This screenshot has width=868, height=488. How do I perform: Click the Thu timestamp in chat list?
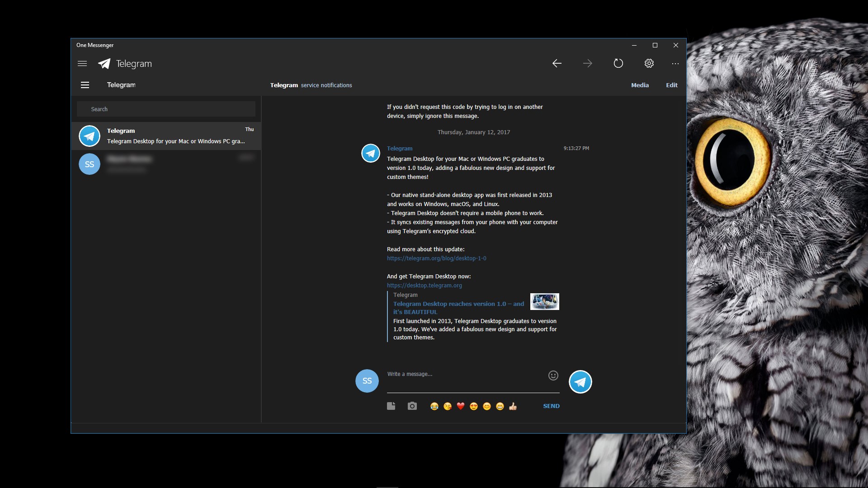click(250, 129)
